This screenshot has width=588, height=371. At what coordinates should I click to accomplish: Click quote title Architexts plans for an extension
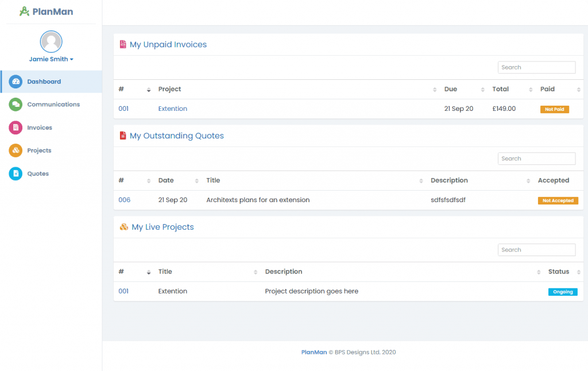pos(258,200)
